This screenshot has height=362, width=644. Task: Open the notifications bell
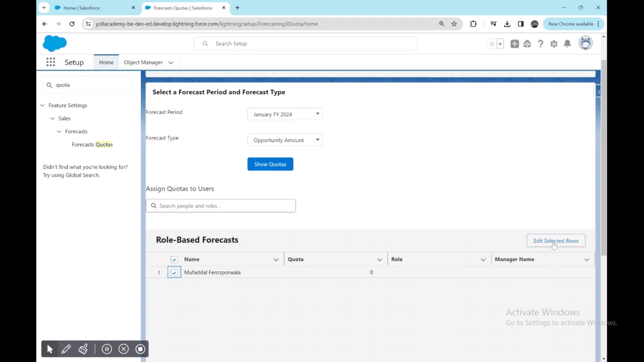point(568,44)
